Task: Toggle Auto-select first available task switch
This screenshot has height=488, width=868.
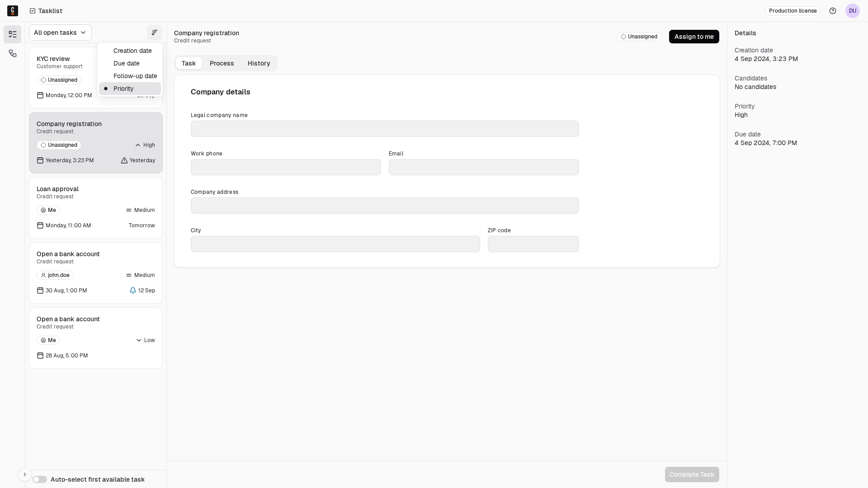Action: [40, 479]
